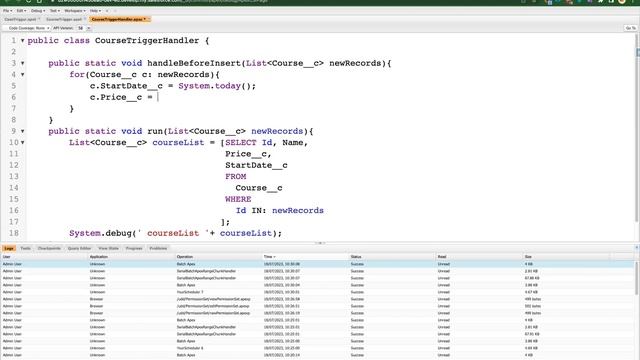Click the back navigation arrow beside Help
Image resolution: width=640 pixels, height=360 pixels.
[x=107, y=11]
